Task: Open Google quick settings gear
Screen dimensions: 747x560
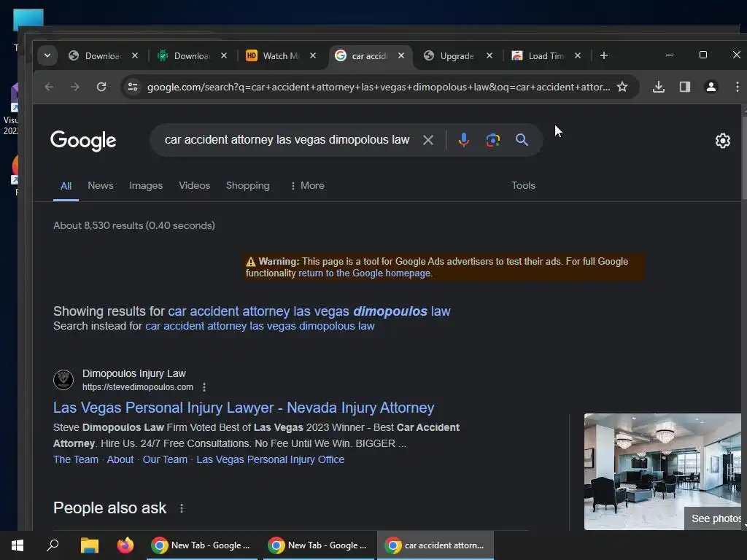Action: point(723,141)
